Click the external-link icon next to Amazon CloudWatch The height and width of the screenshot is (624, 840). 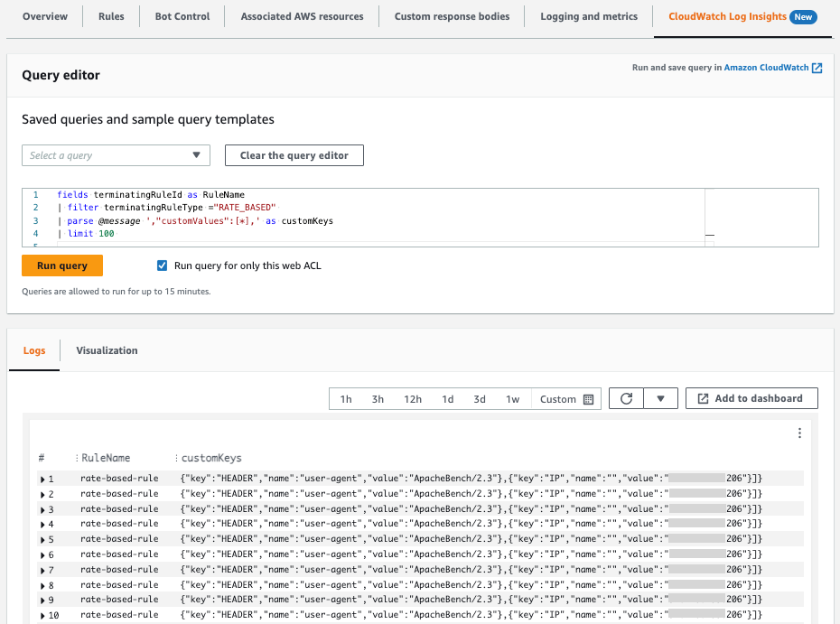pyautogui.click(x=817, y=67)
